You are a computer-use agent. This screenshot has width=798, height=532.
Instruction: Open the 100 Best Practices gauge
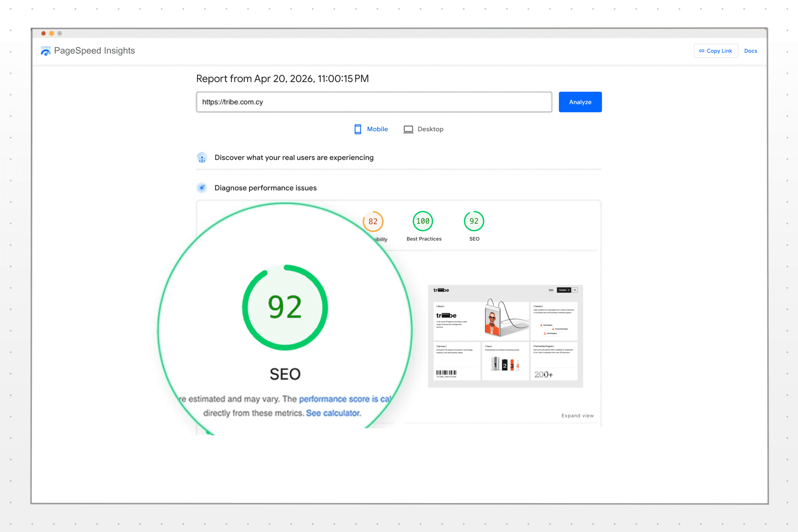(423, 221)
